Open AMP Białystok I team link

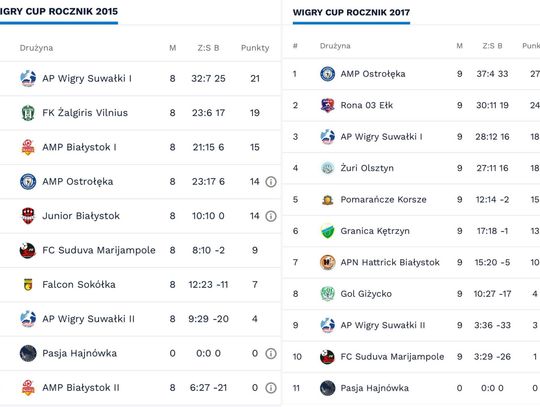79,147
